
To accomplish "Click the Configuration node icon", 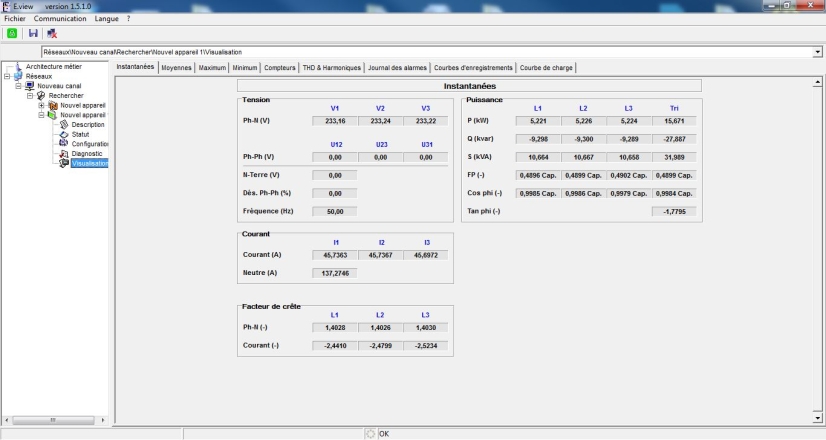I will tap(64, 143).
